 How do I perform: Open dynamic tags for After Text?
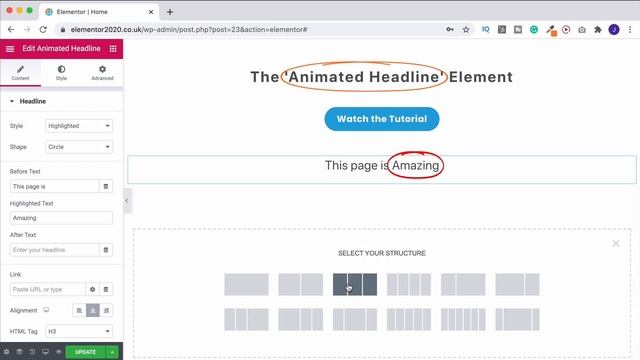pos(106,250)
